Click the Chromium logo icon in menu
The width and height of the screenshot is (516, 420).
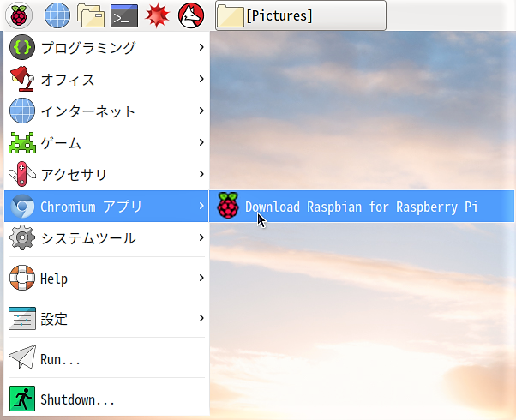pos(22,206)
